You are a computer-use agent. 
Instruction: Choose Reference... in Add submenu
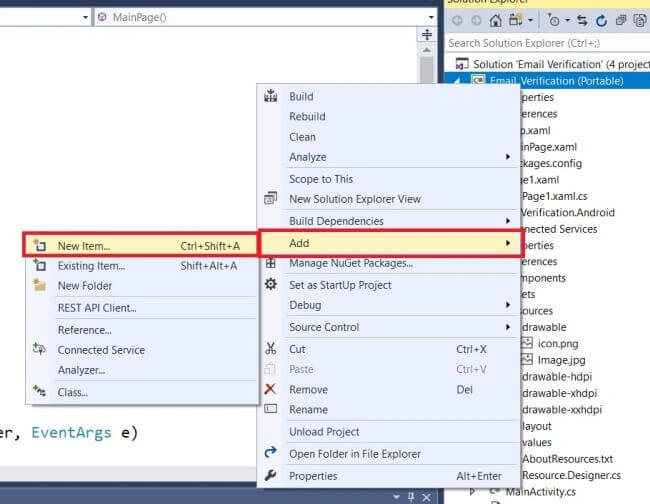[x=85, y=330]
